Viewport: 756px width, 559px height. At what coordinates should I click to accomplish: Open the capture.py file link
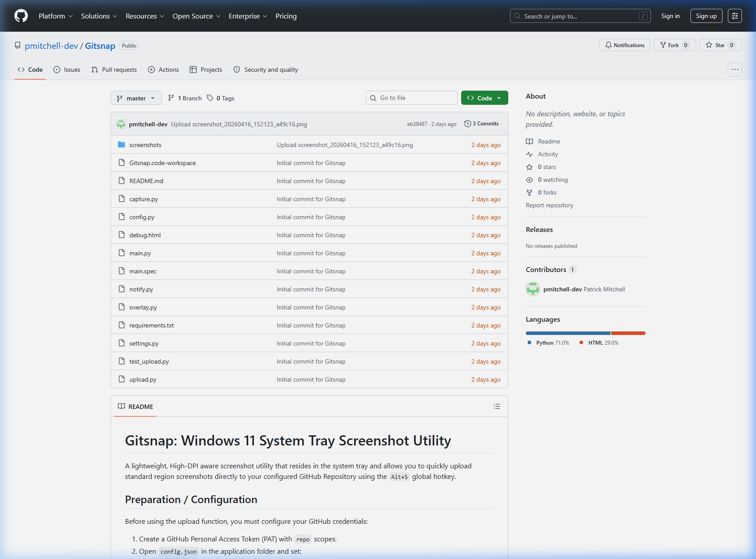(143, 199)
